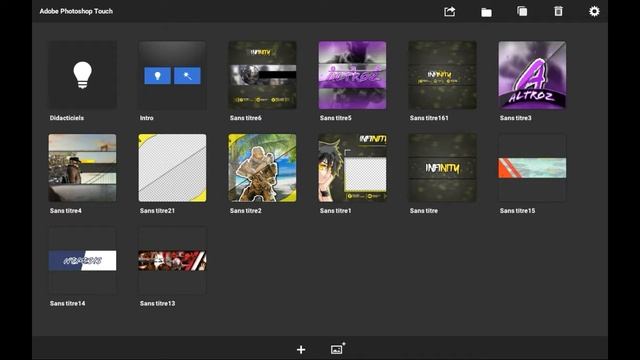Click the Sans titre2 label
The height and width of the screenshot is (360, 640).
pyautogui.click(x=246, y=211)
